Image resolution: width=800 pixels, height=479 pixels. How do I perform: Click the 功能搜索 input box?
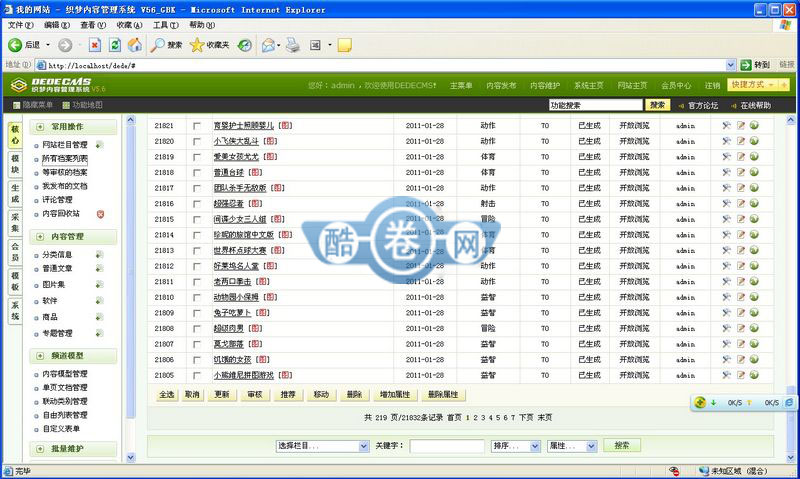tap(595, 105)
